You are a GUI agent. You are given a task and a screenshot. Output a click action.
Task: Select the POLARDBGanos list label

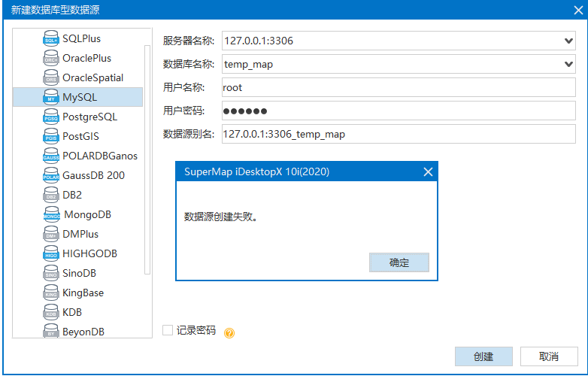click(x=100, y=156)
